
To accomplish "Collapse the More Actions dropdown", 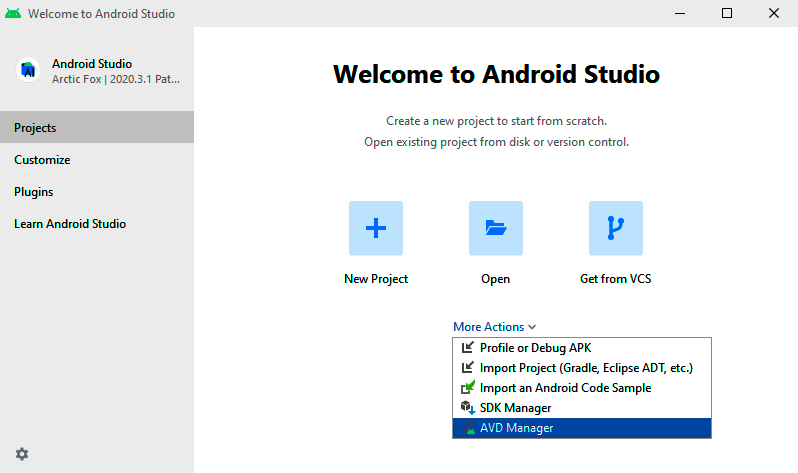I will (494, 327).
